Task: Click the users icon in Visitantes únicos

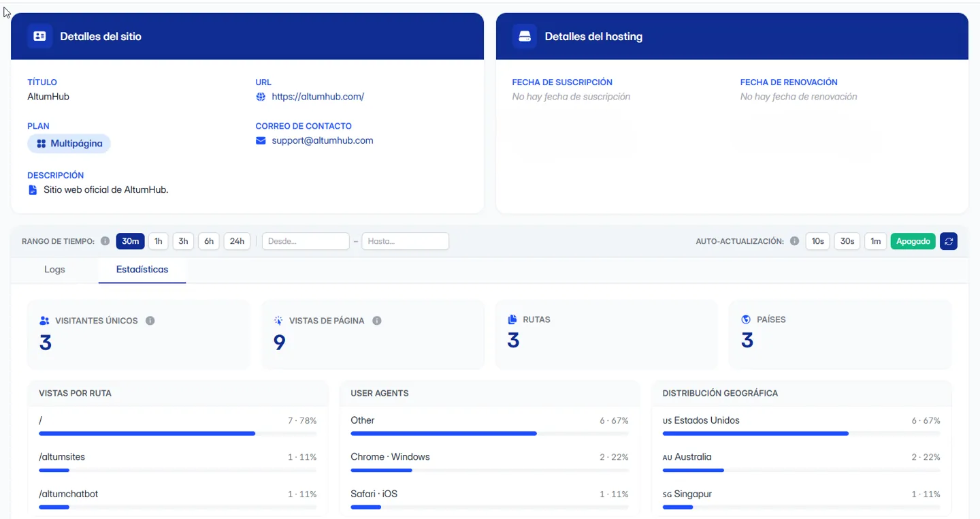Action: [x=45, y=320]
